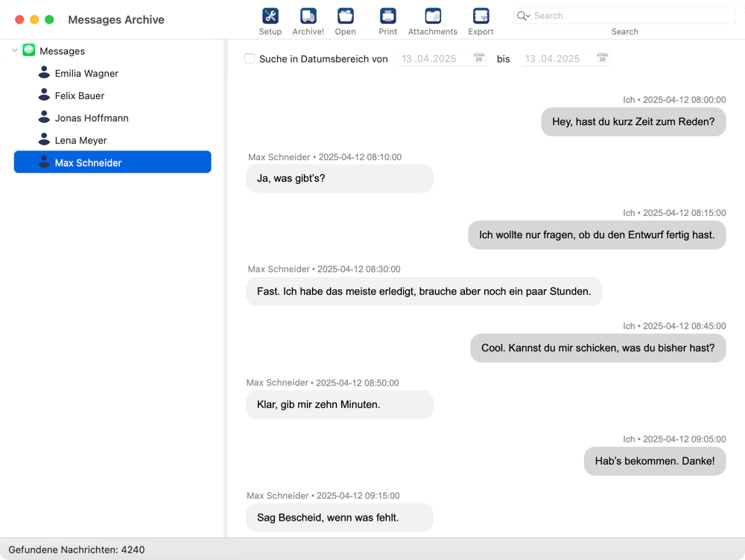Click header 'Max Schneider • 2025-04-12 08:10:00'

[x=325, y=156]
